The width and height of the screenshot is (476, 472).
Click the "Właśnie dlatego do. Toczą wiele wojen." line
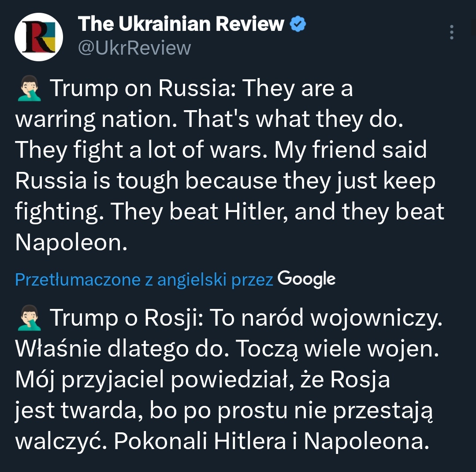pyautogui.click(x=227, y=349)
